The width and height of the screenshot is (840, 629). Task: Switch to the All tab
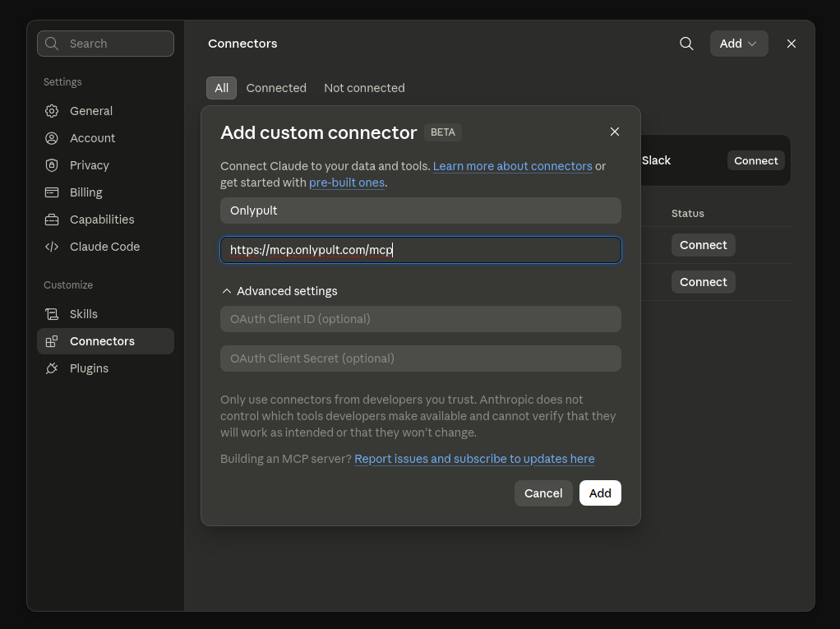[x=221, y=88]
